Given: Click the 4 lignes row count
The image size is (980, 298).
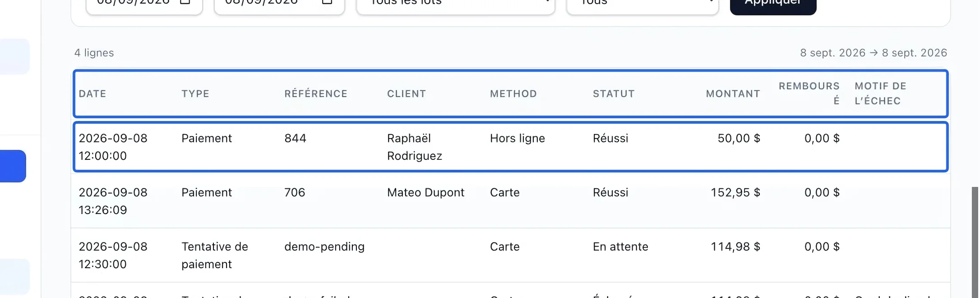Looking at the screenshot, I should coord(94,53).
